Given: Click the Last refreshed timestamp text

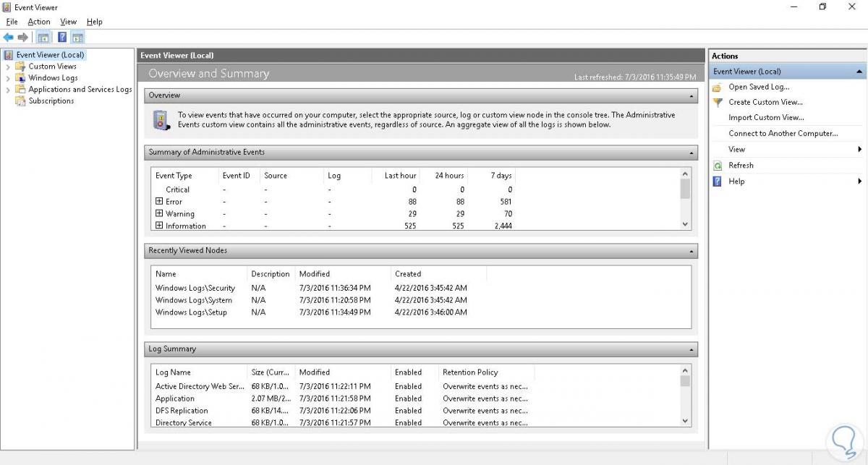Looking at the screenshot, I should pos(635,77).
